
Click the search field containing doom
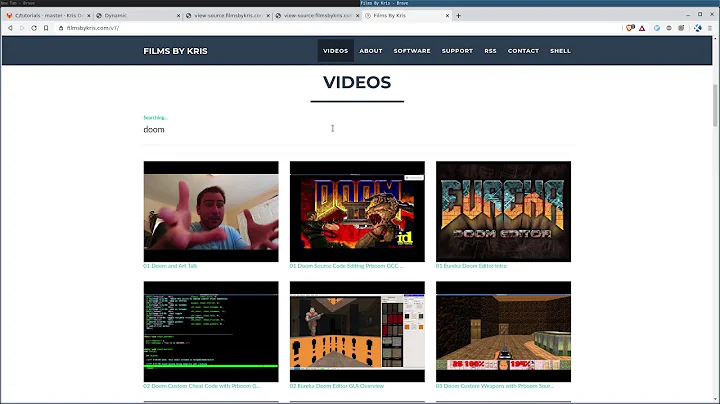point(357,130)
